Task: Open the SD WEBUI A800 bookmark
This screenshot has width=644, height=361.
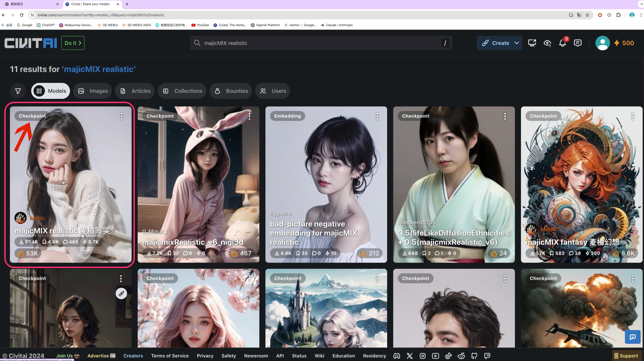Action: coord(136,25)
